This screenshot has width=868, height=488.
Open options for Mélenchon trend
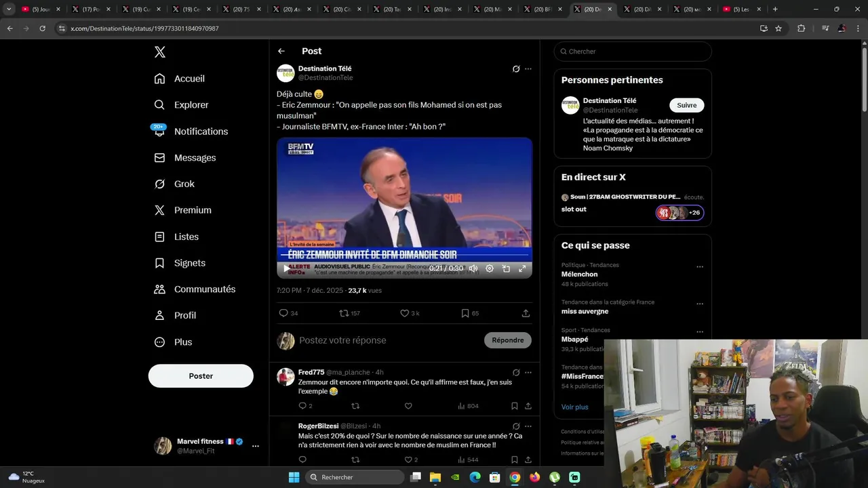coord(700,267)
